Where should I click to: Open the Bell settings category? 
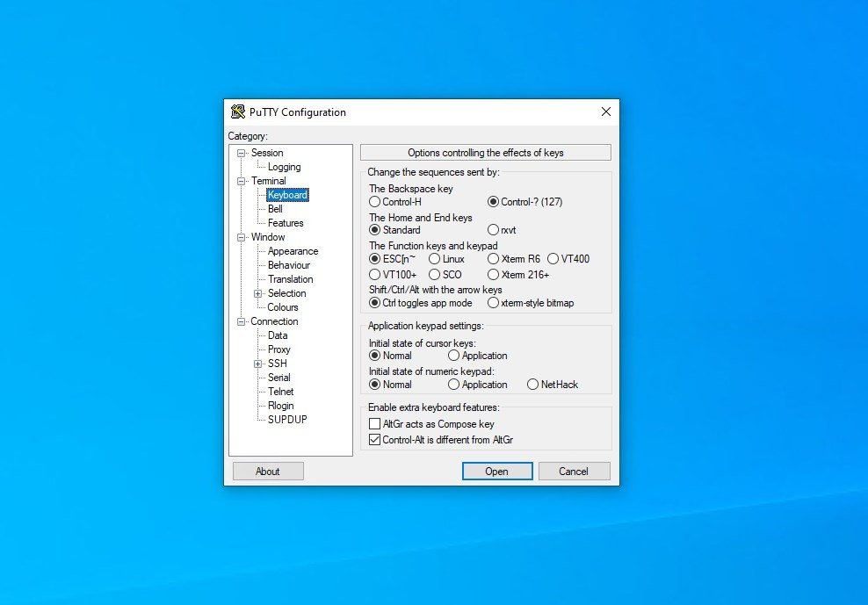[x=275, y=209]
